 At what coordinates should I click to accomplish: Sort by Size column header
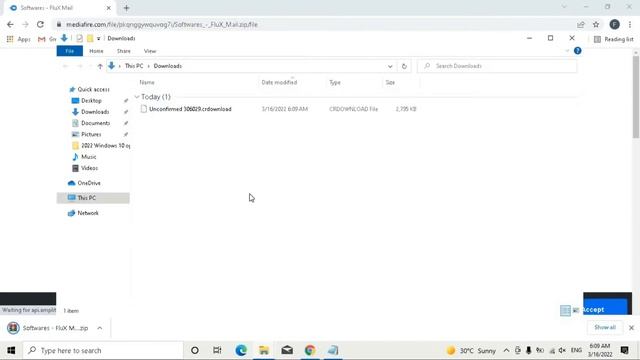390,82
